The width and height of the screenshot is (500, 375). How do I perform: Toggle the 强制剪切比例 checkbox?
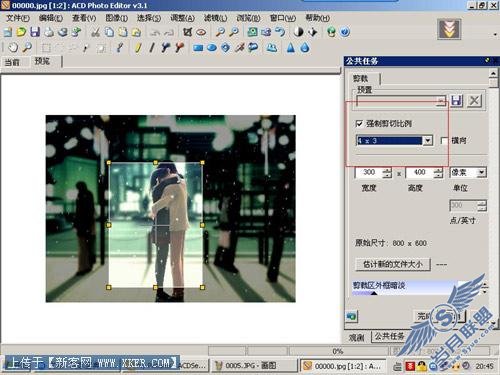(x=359, y=124)
